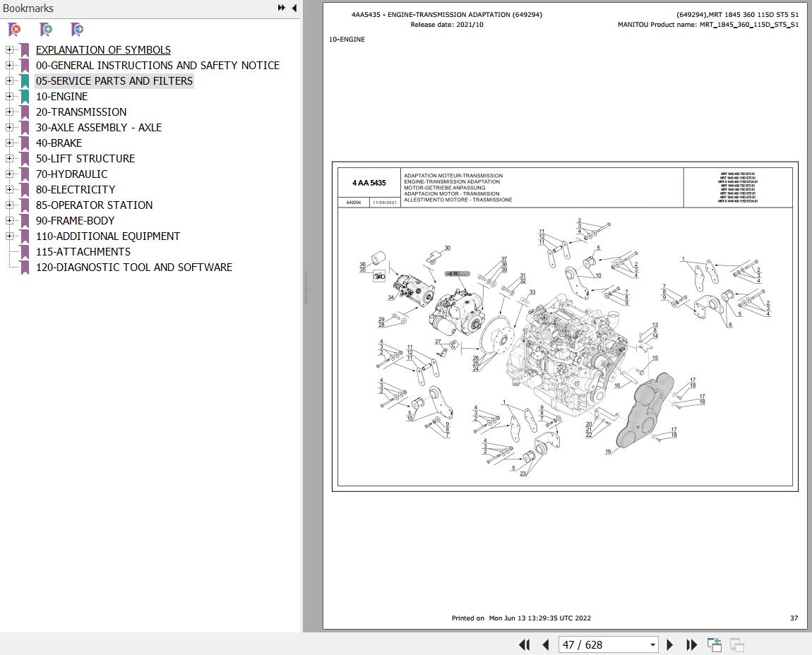This screenshot has height=655, width=812.
Task: Expand the 30-AXLE ASSEMBLY - AXLE bookmark
Action: [x=8, y=127]
